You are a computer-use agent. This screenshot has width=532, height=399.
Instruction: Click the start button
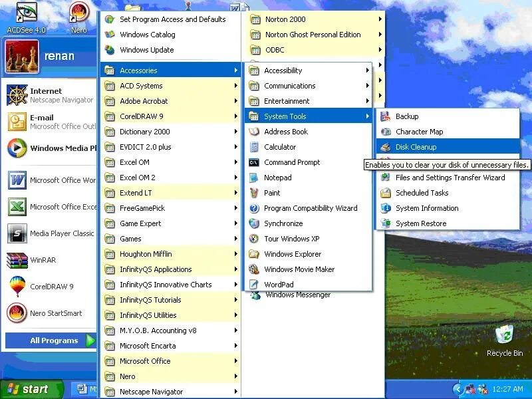(x=31, y=389)
